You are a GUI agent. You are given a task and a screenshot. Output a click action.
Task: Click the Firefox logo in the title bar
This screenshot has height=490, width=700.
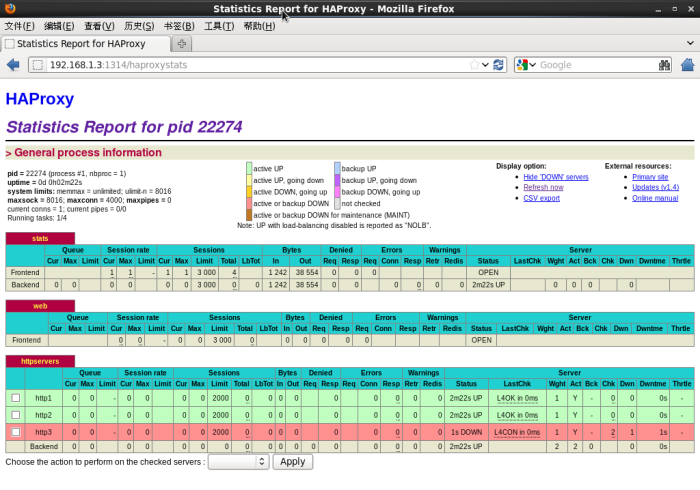click(10, 8)
